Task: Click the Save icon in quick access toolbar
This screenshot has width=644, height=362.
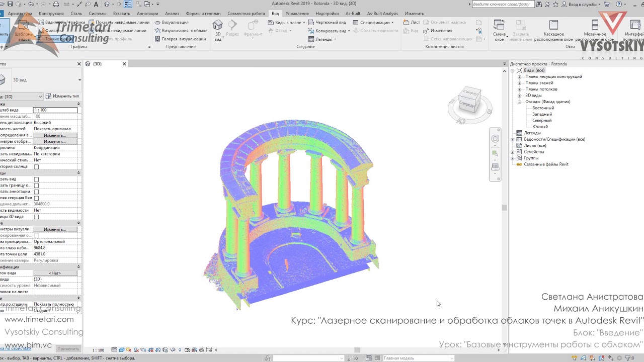Action: (x=10, y=5)
